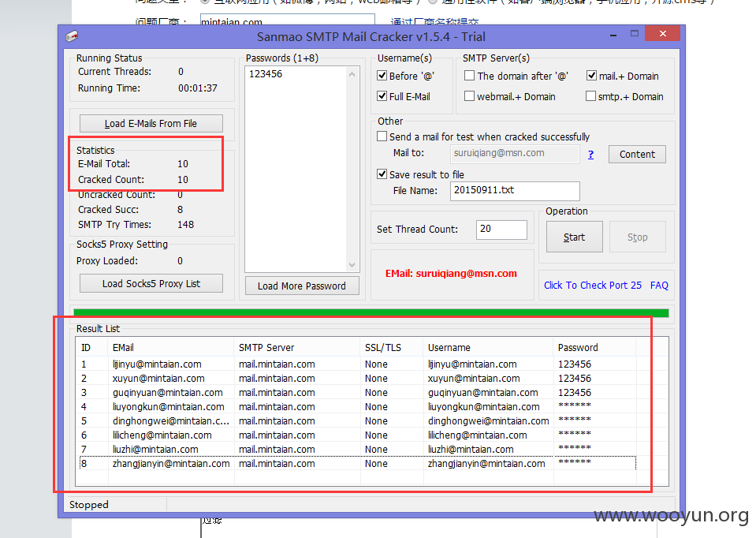
Task: Sort results by Password column header
Action: point(594,347)
